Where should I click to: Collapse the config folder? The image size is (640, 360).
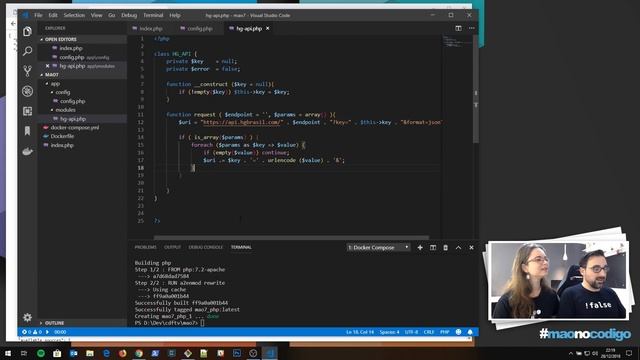coord(61,92)
